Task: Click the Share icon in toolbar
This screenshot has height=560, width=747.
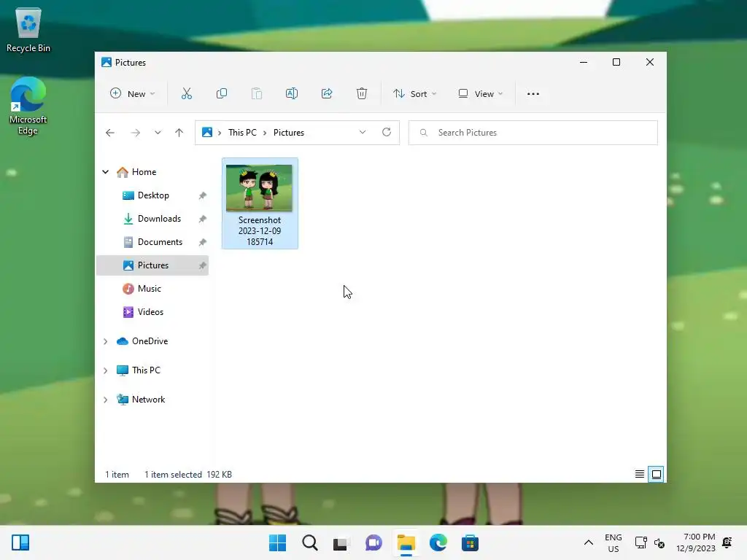Action: click(327, 94)
